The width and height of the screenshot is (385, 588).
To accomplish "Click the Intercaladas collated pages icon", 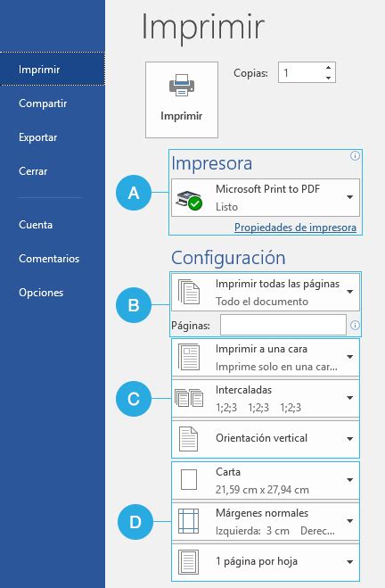I will click(189, 397).
